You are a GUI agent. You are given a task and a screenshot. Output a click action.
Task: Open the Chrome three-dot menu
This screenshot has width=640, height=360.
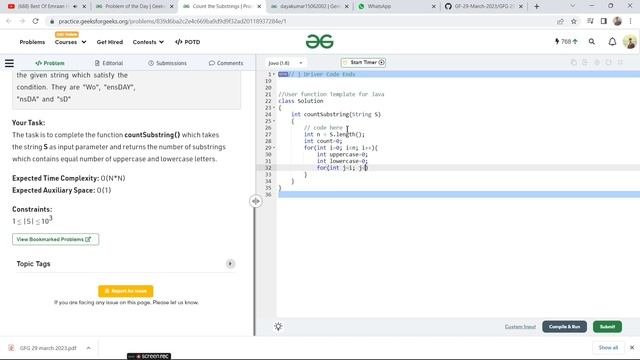tap(631, 21)
